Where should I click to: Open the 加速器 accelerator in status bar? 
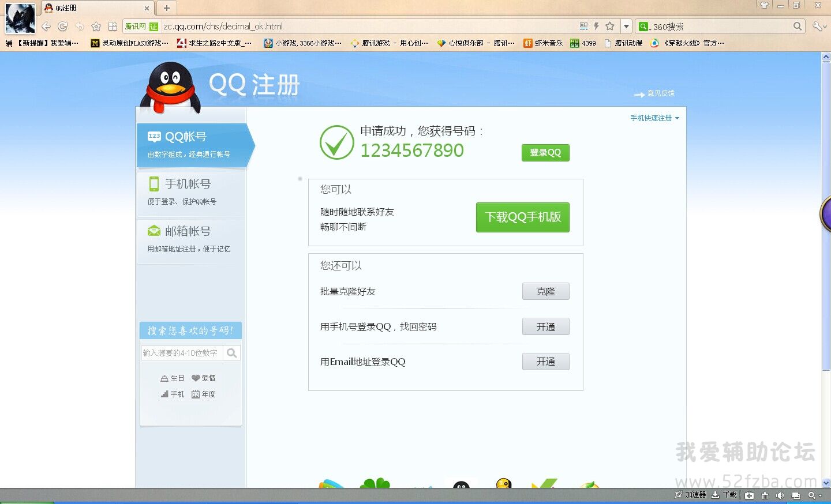coord(690,495)
